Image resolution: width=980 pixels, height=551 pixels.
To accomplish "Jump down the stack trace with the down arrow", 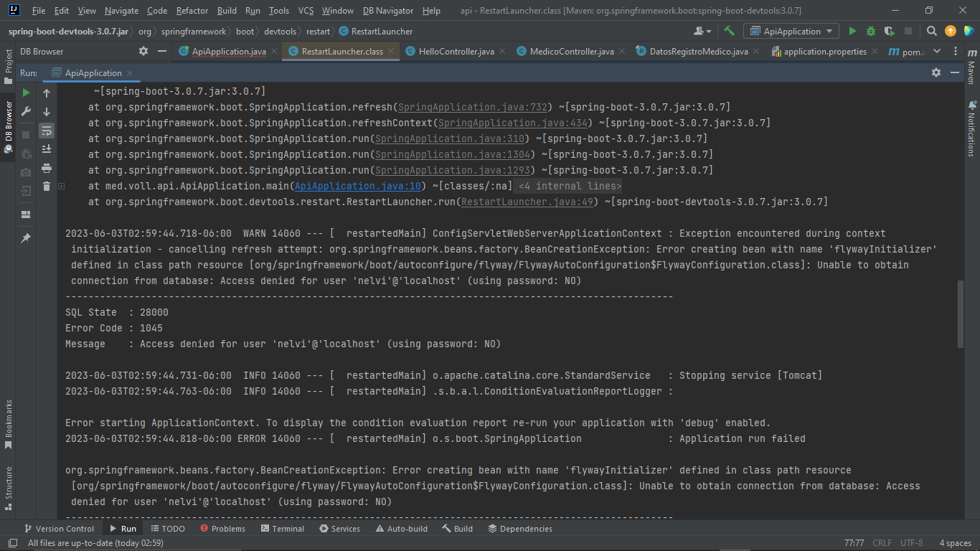I will click(47, 112).
